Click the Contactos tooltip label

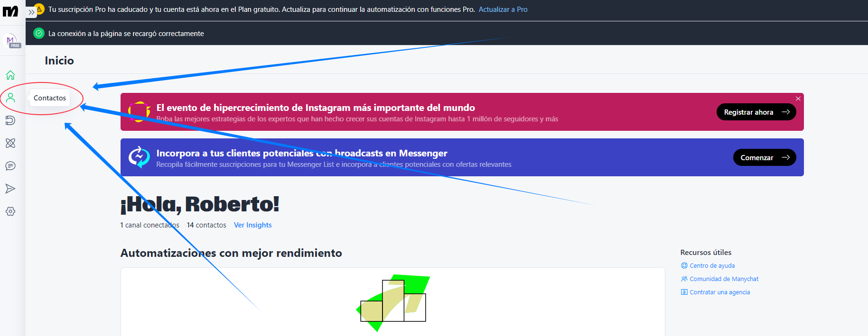coord(50,98)
